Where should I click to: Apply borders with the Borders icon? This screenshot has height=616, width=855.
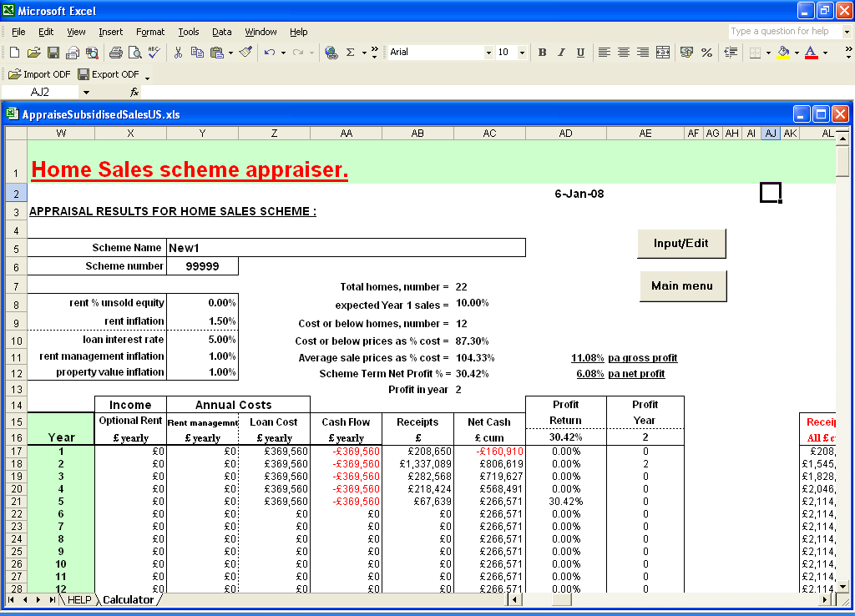[x=755, y=53]
